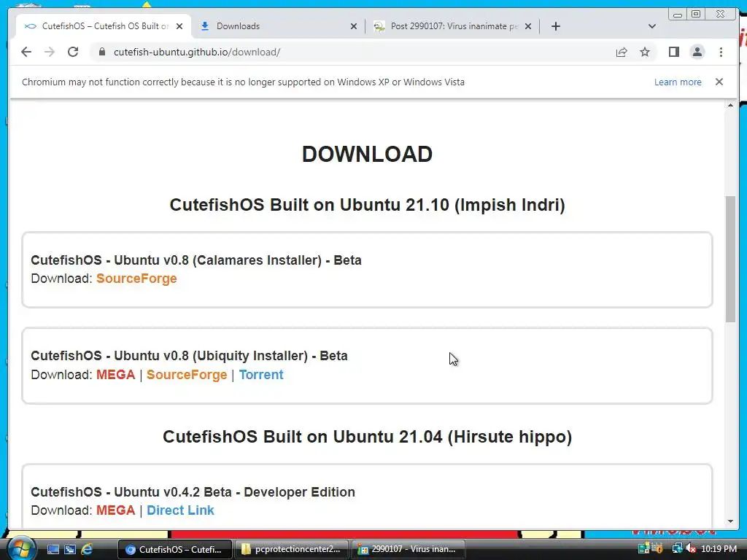The height and width of the screenshot is (560, 747).
Task: Click Switch between windows quick launch icon
Action: (x=69, y=550)
